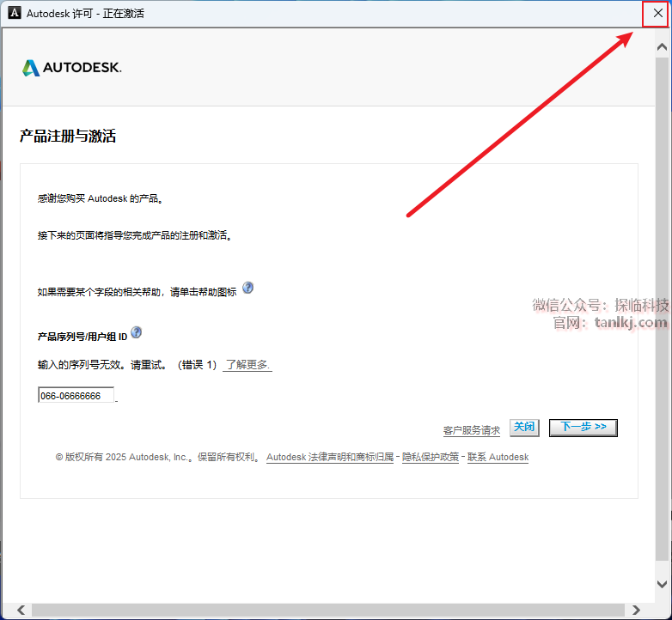Click the horizontal scrollbar thumb

[328, 610]
